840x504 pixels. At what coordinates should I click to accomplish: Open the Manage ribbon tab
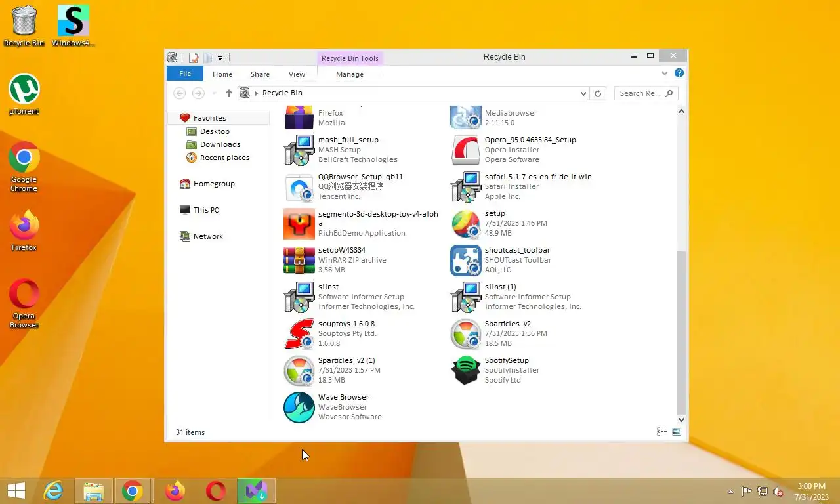(350, 74)
